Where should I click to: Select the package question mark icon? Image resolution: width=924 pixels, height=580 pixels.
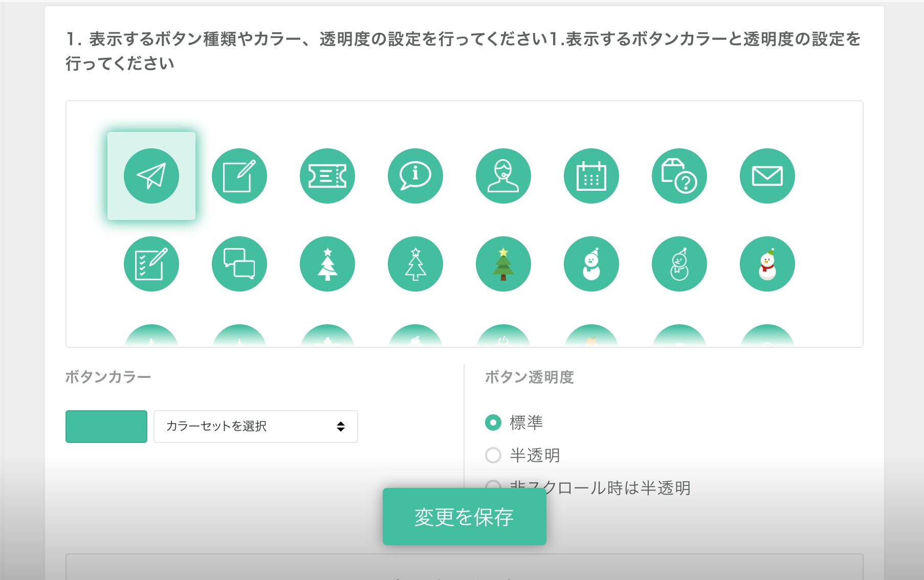pyautogui.click(x=679, y=176)
